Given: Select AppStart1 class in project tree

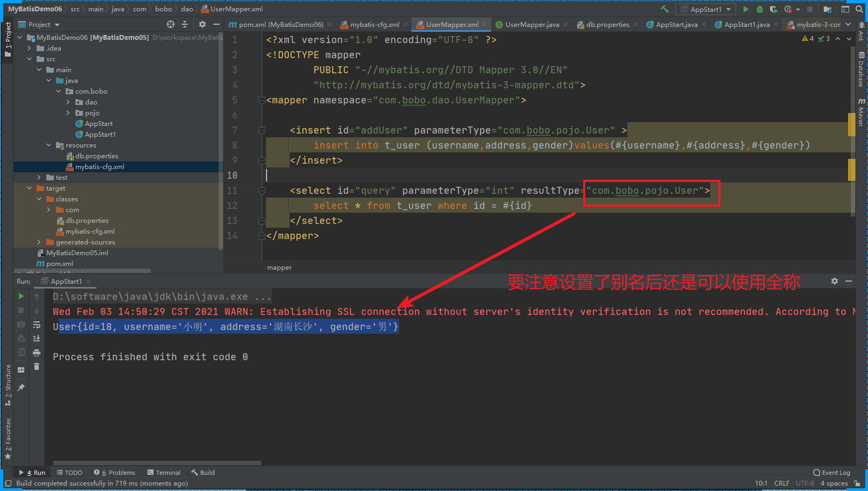Looking at the screenshot, I should click(100, 134).
